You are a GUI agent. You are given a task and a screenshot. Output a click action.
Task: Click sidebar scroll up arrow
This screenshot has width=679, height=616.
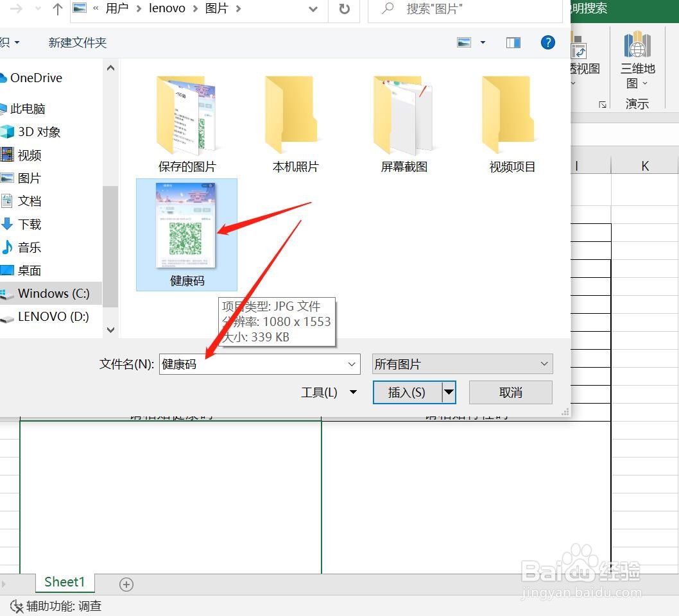pos(110,68)
